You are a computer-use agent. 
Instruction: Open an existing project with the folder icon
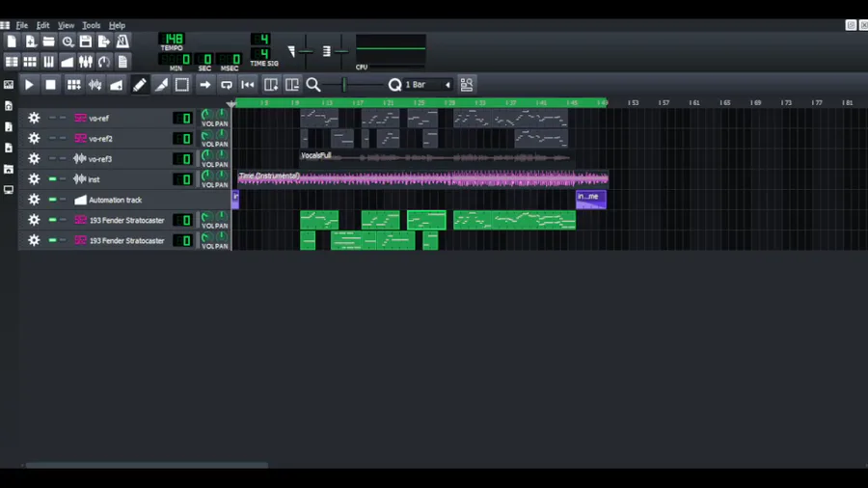(49, 41)
